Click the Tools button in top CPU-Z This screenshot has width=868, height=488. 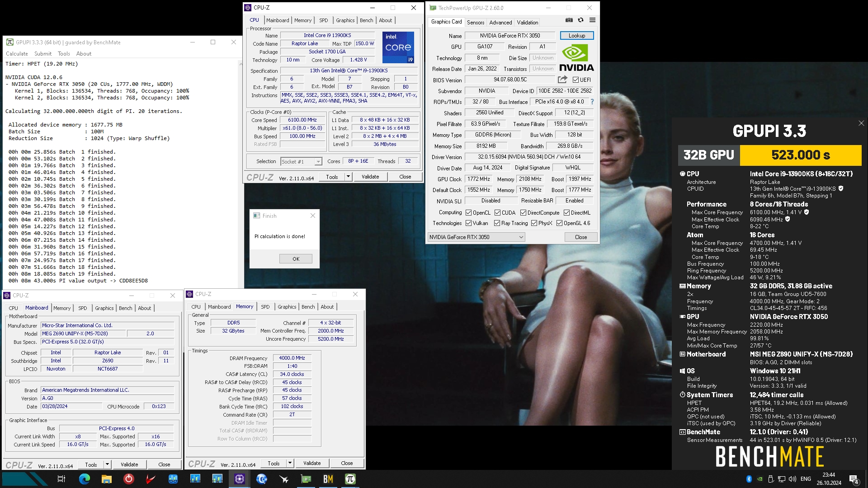[332, 177]
